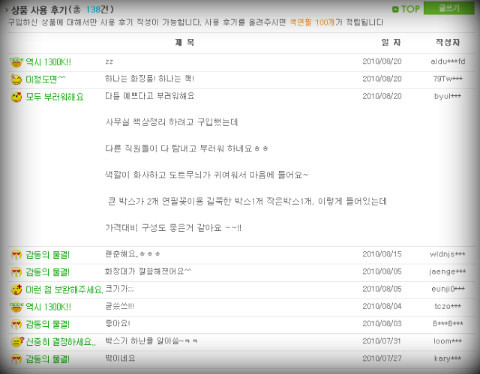480x374 pixels.
Task: Expand the review '딱이네요'
Action: pyautogui.click(x=120, y=358)
